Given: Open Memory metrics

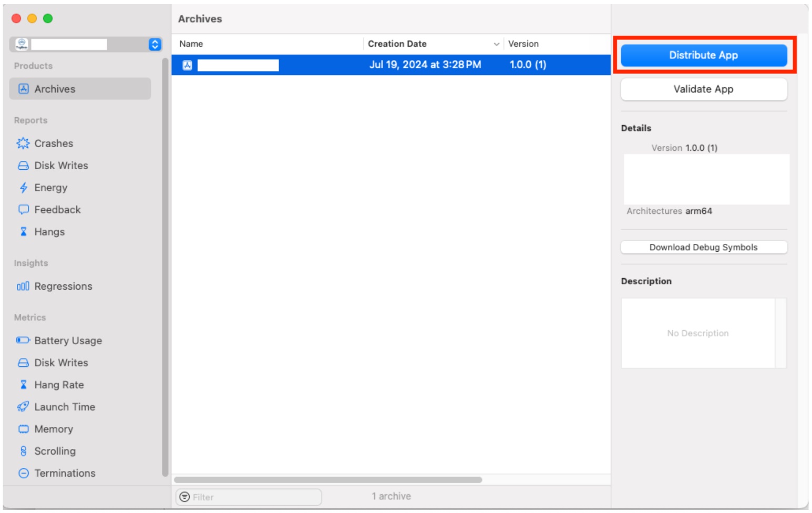Looking at the screenshot, I should (54, 429).
